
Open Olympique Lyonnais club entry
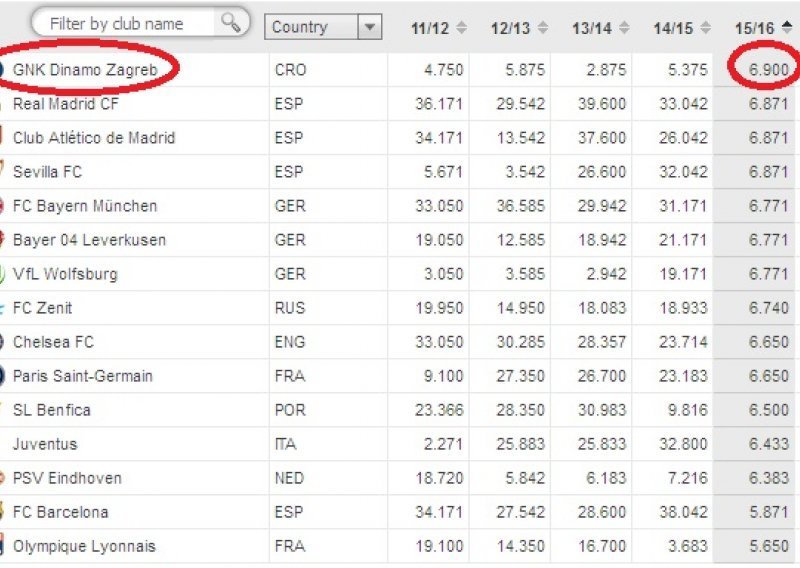click(84, 546)
